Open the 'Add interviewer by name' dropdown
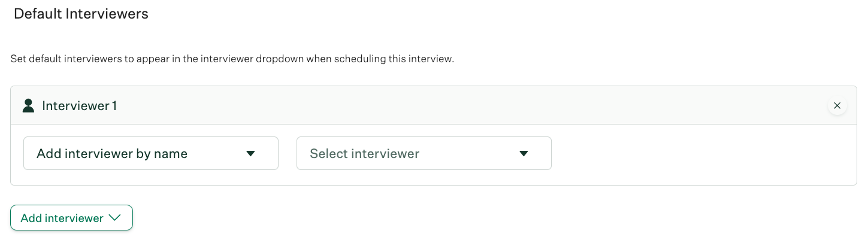Viewport: 868px width, 243px height. (150, 153)
